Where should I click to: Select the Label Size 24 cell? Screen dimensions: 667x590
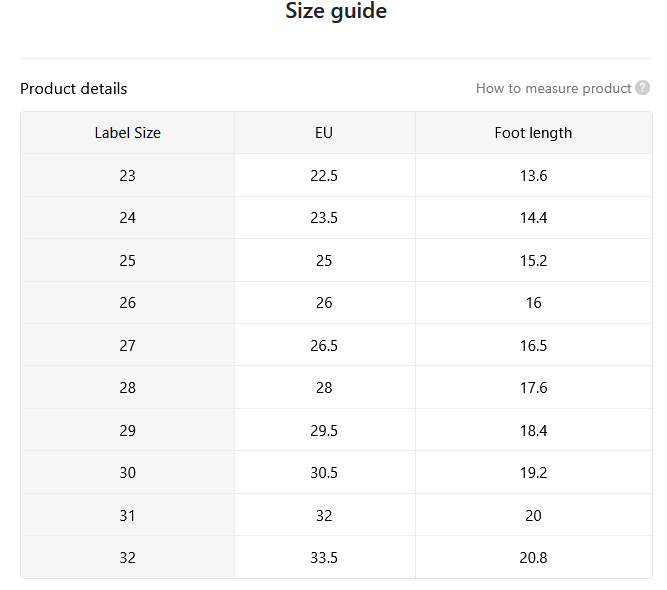point(128,218)
